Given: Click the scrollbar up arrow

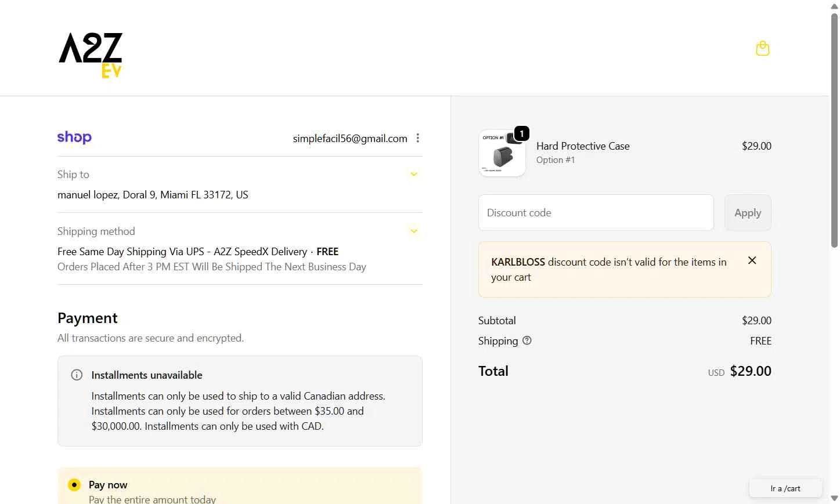Looking at the screenshot, I should tap(834, 6).
